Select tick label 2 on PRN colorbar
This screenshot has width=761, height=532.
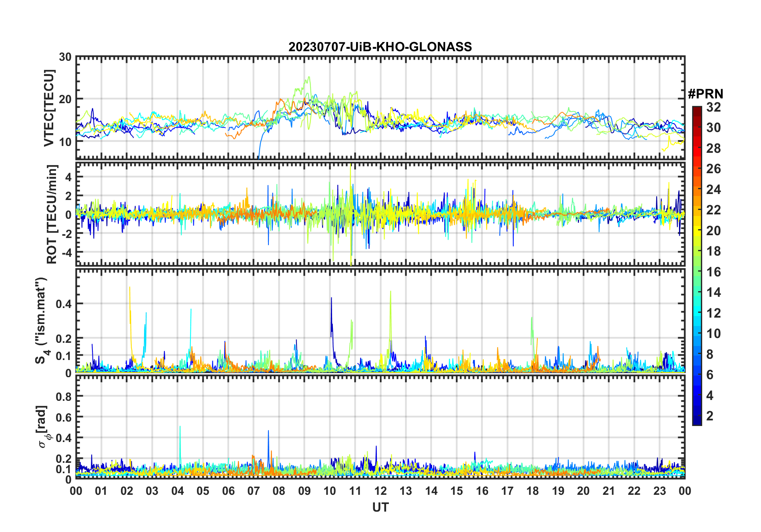tap(710, 416)
